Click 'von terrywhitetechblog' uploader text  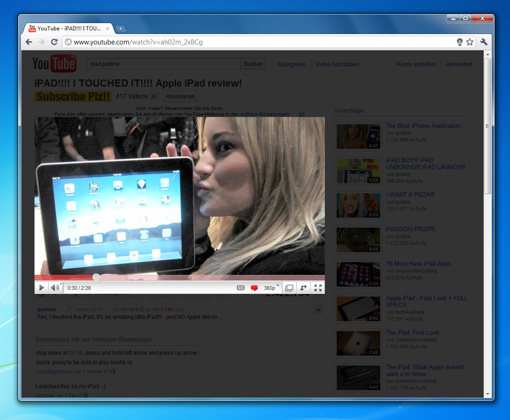point(412,271)
